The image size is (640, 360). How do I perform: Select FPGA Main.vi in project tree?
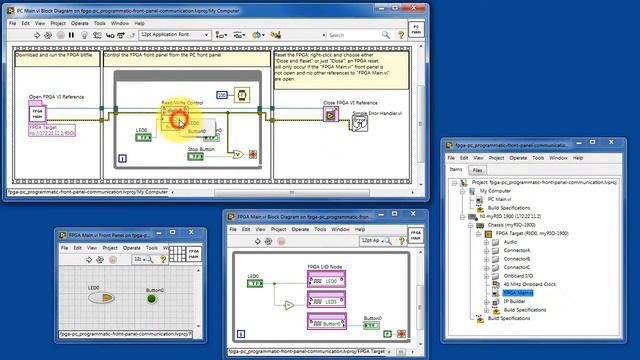(x=518, y=293)
